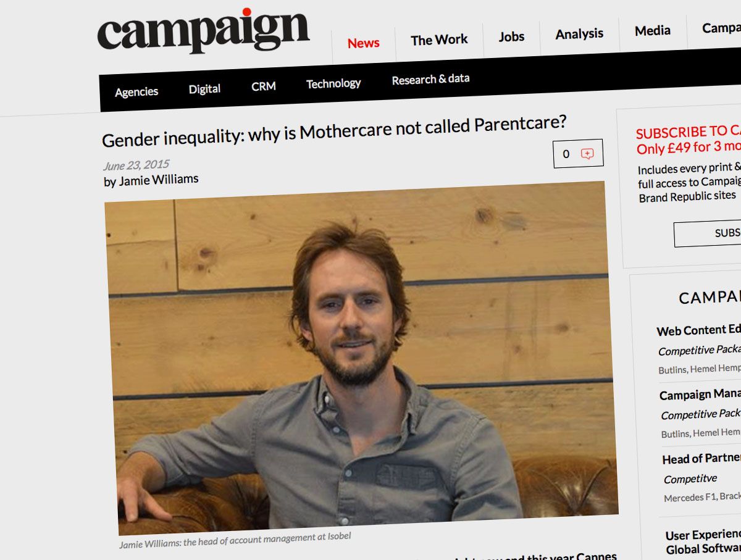741x560 pixels.
Task: Open the Head of Partnerships job listing
Action: pyautogui.click(x=701, y=458)
